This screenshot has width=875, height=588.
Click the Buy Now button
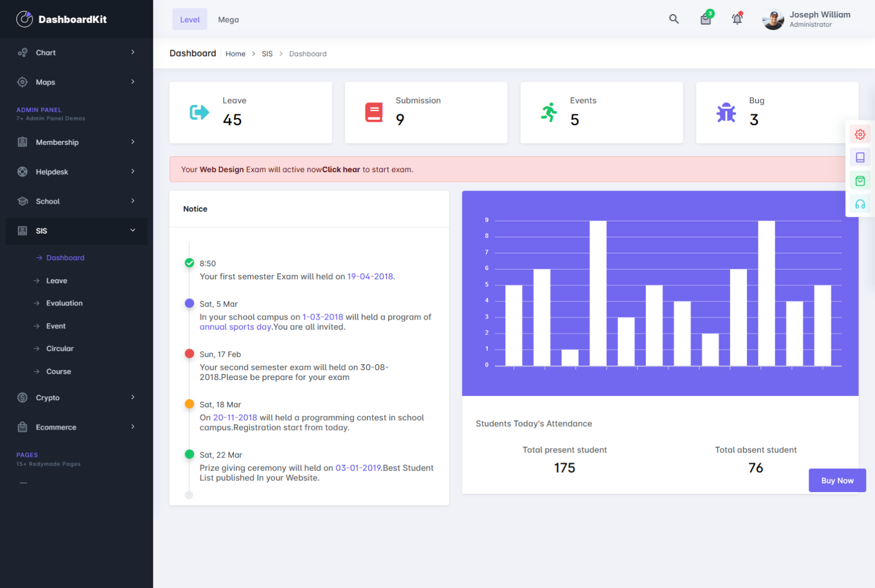837,480
